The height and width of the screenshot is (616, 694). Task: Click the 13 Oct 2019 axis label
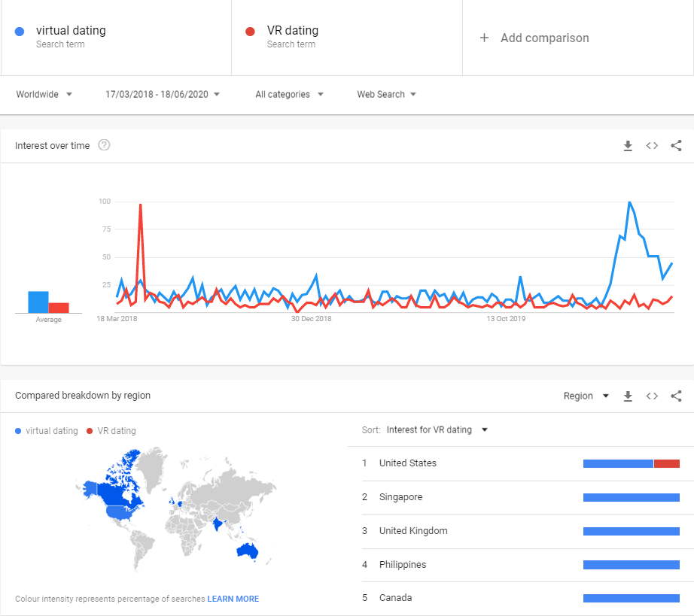coord(506,318)
